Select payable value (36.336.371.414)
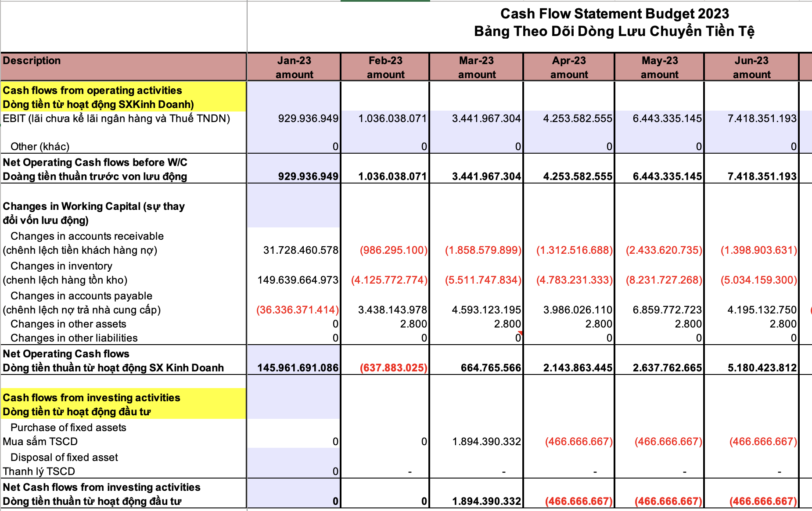Image resolution: width=812 pixels, height=511 pixels. click(x=298, y=310)
